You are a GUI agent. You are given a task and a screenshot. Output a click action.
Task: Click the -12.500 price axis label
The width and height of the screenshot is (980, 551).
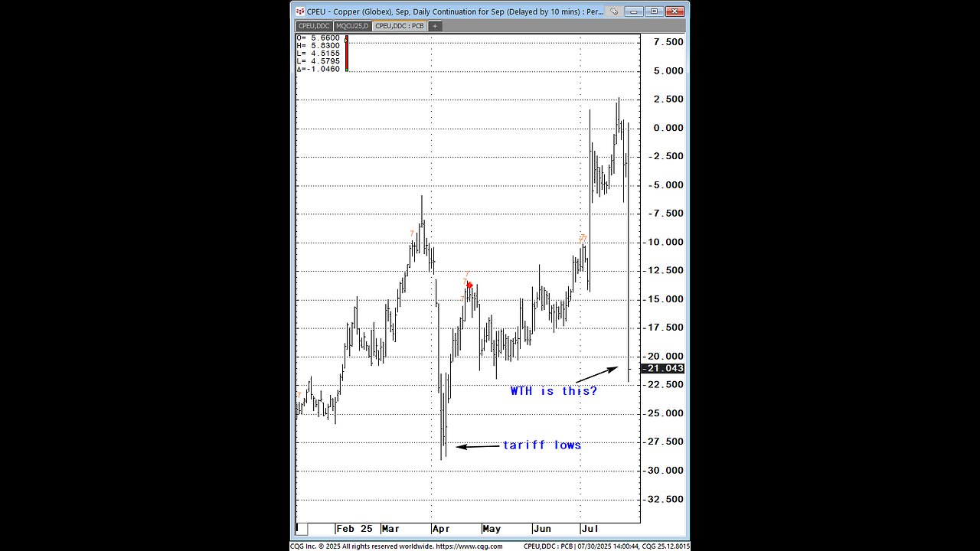tap(664, 270)
